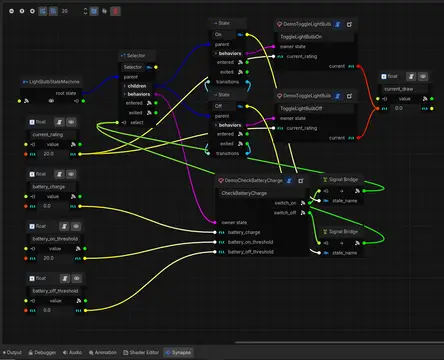Toggle visibility eye on current_rating float node
Image resolution: width=444 pixels, height=360 pixels.
[71, 122]
